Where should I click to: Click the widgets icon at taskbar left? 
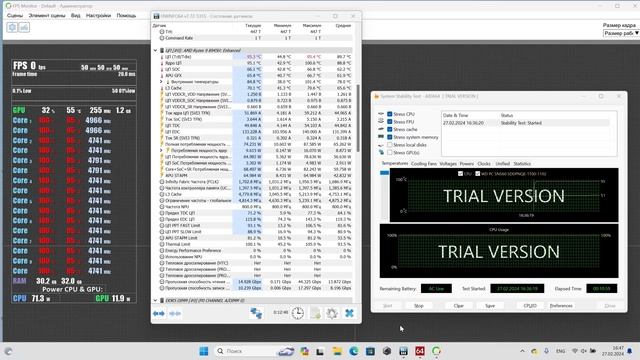click(8, 351)
